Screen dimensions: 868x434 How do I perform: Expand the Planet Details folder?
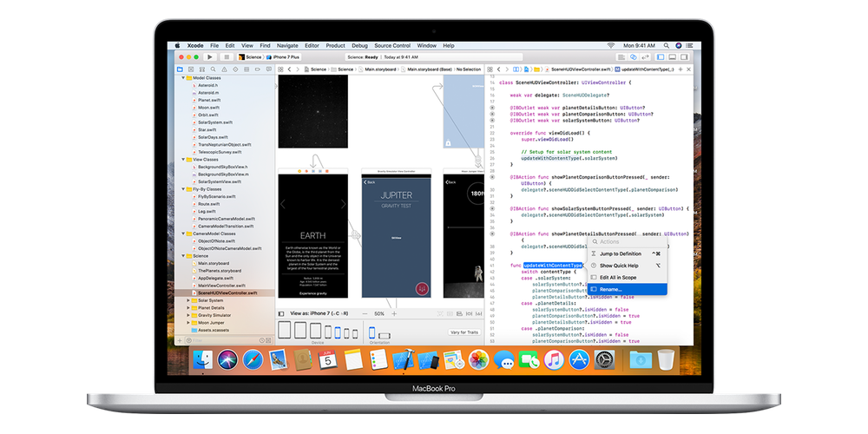coord(188,308)
